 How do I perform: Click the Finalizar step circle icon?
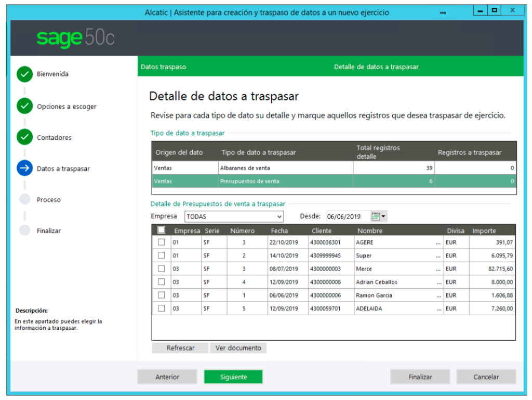tap(24, 230)
